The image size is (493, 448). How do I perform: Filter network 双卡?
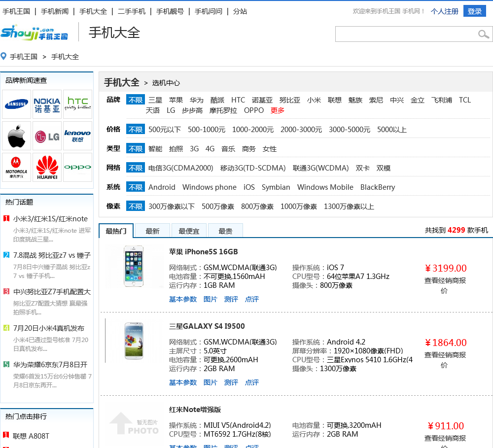[x=362, y=168]
